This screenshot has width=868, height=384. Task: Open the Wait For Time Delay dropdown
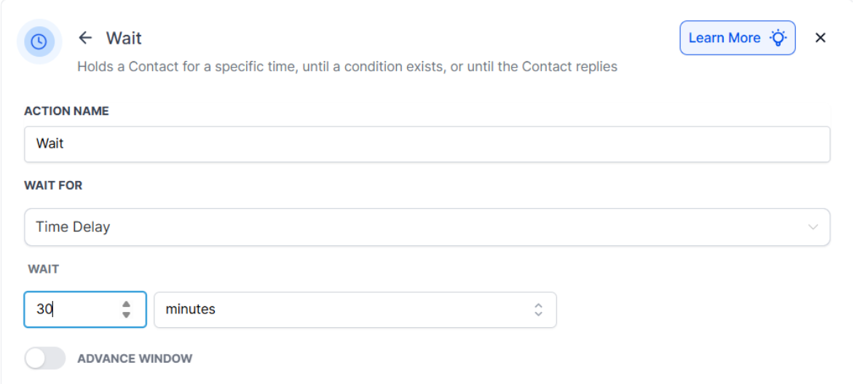point(427,227)
